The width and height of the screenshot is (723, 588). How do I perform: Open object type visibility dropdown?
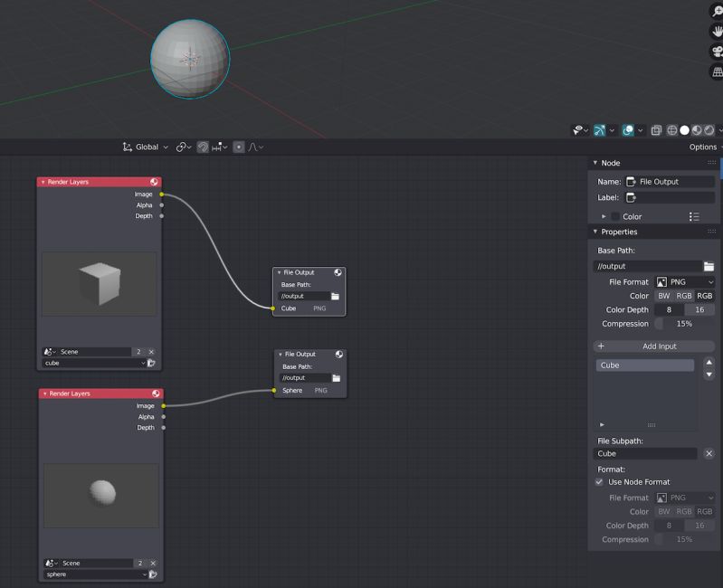pos(580,130)
